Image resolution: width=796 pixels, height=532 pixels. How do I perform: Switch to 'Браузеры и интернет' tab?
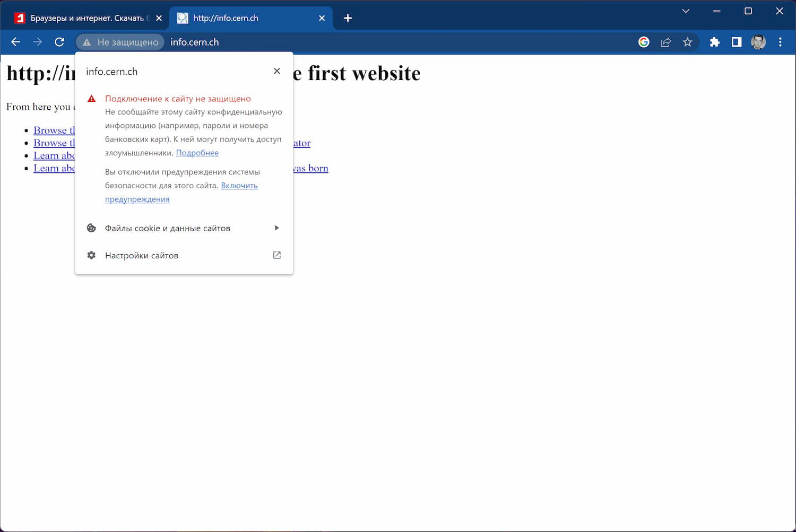[89, 18]
